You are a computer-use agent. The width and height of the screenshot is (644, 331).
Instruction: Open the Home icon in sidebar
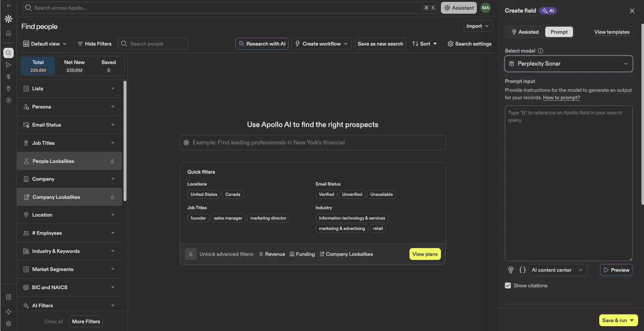(x=9, y=33)
